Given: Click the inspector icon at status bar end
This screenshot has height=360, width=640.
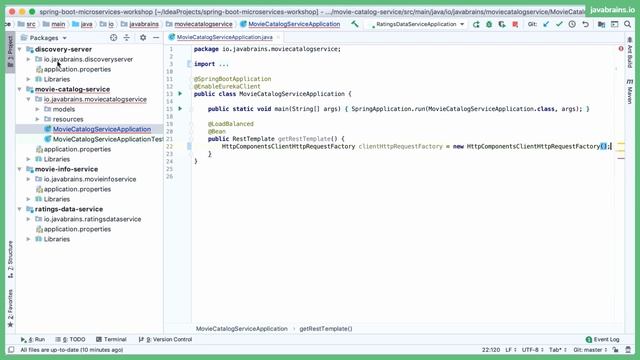Looking at the screenshot, I should [x=628, y=350].
